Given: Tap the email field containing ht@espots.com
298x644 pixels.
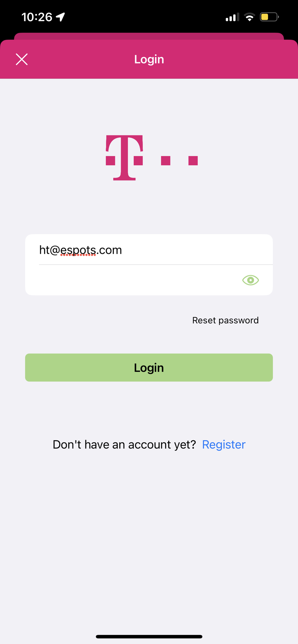Looking at the screenshot, I should tap(149, 250).
